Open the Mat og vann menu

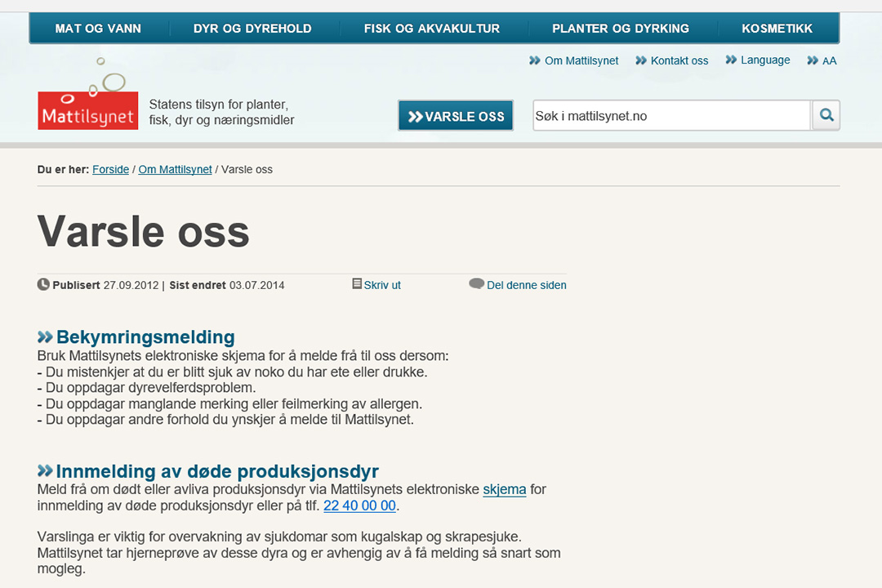[x=98, y=29]
